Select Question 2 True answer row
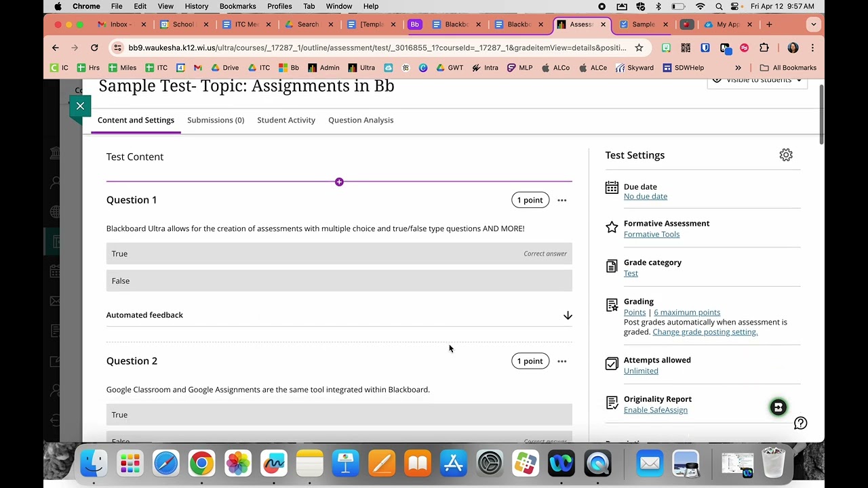This screenshot has width=868, height=488. tap(339, 415)
